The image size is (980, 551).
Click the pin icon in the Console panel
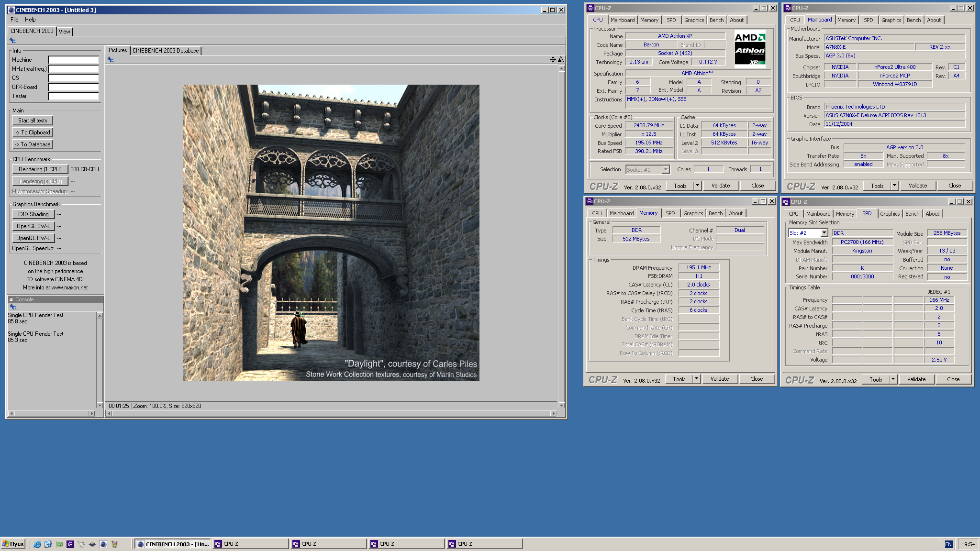click(13, 307)
